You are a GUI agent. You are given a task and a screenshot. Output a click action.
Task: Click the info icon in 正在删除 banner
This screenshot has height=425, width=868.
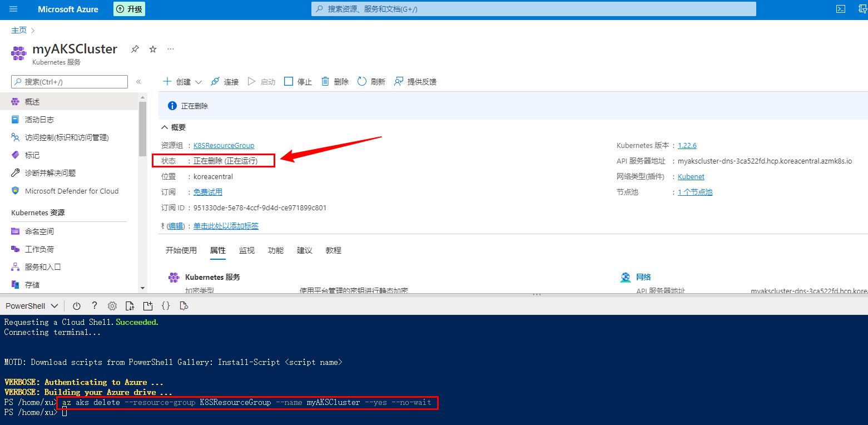172,106
